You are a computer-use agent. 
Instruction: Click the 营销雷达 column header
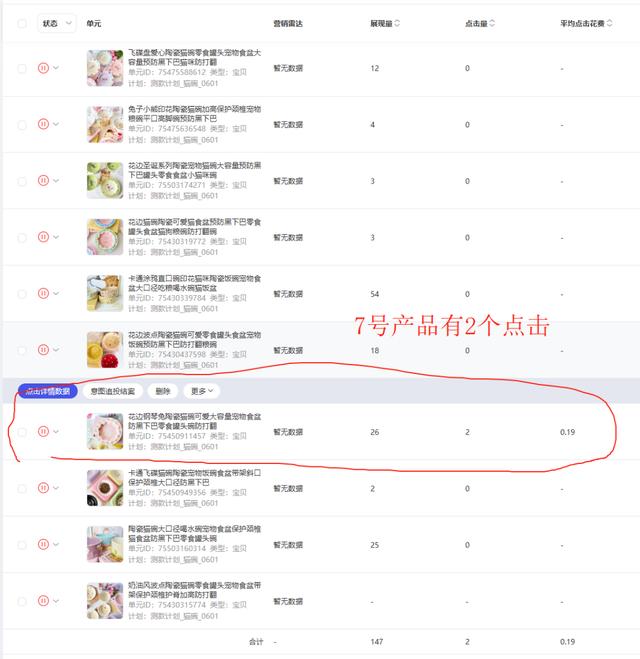coord(288,24)
